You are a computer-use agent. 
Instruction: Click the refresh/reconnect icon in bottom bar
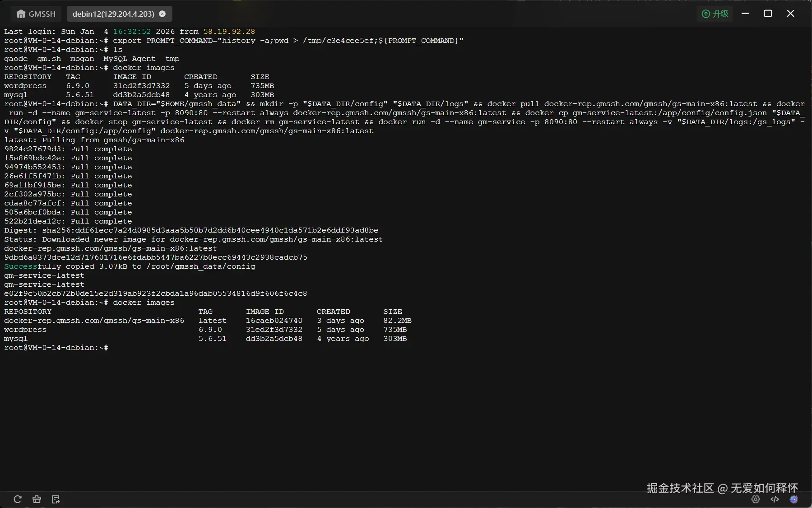(18, 499)
